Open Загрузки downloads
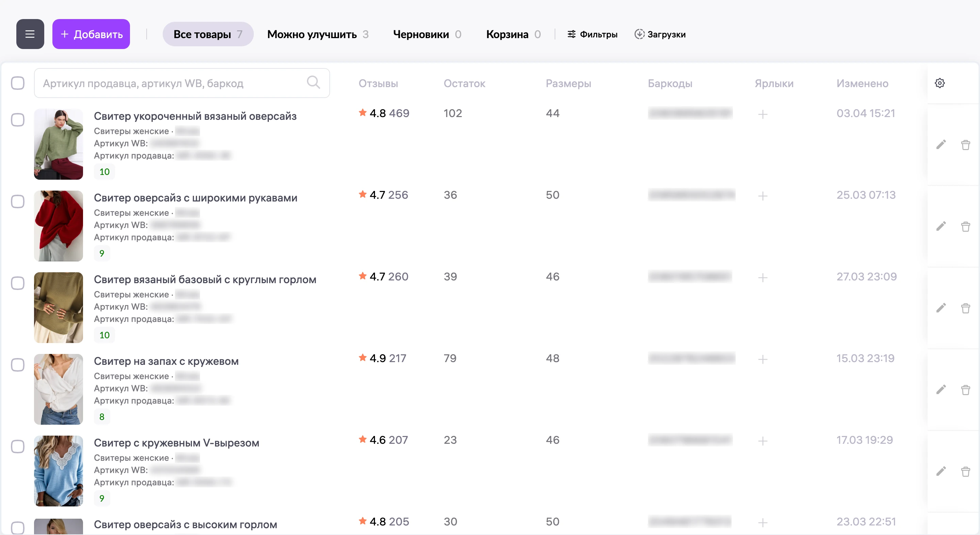Screen dimensions: 980x535 pyautogui.click(x=660, y=34)
